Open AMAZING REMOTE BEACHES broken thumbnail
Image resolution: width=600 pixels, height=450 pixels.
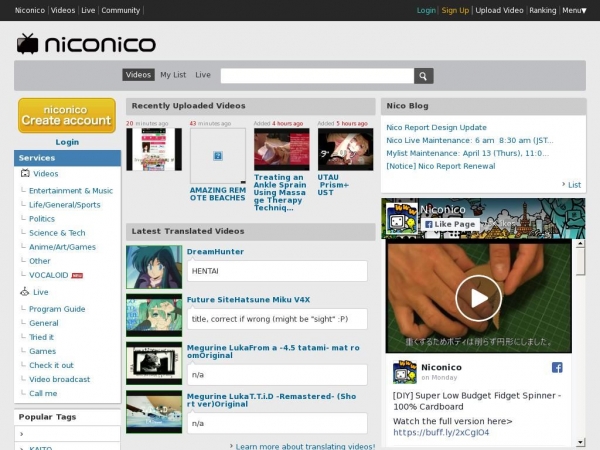218,156
